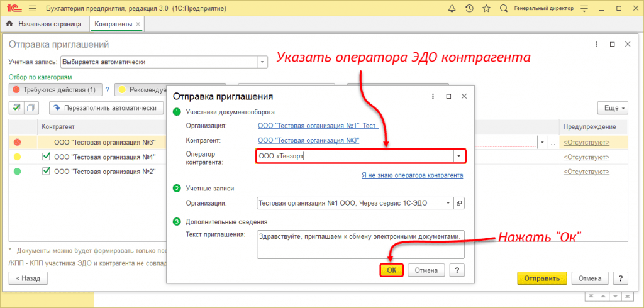Uncheck ООО "Тестовая организация №2" checkbox

click(x=47, y=171)
